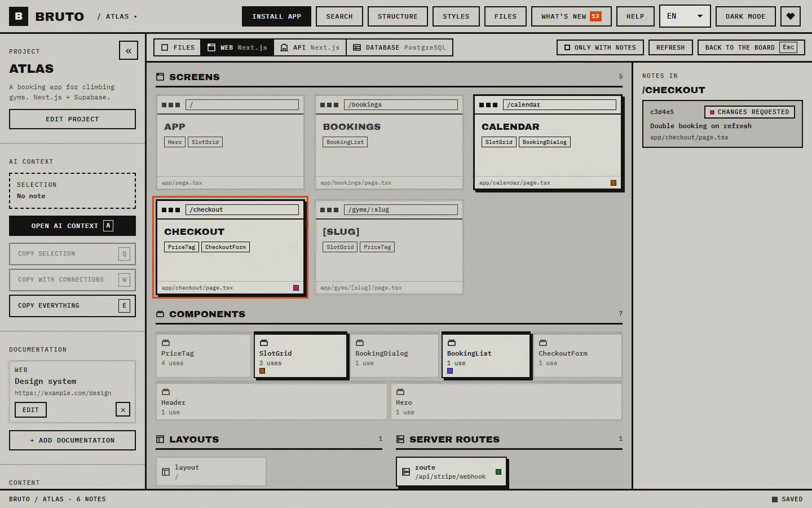Click the purple note marker on BookingList
The height and width of the screenshot is (508, 812).
point(450,371)
